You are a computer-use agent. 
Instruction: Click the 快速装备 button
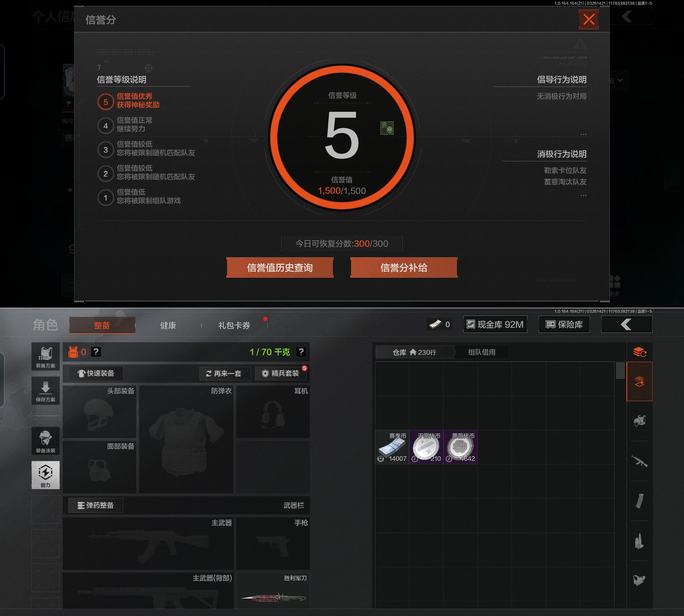coord(96,373)
